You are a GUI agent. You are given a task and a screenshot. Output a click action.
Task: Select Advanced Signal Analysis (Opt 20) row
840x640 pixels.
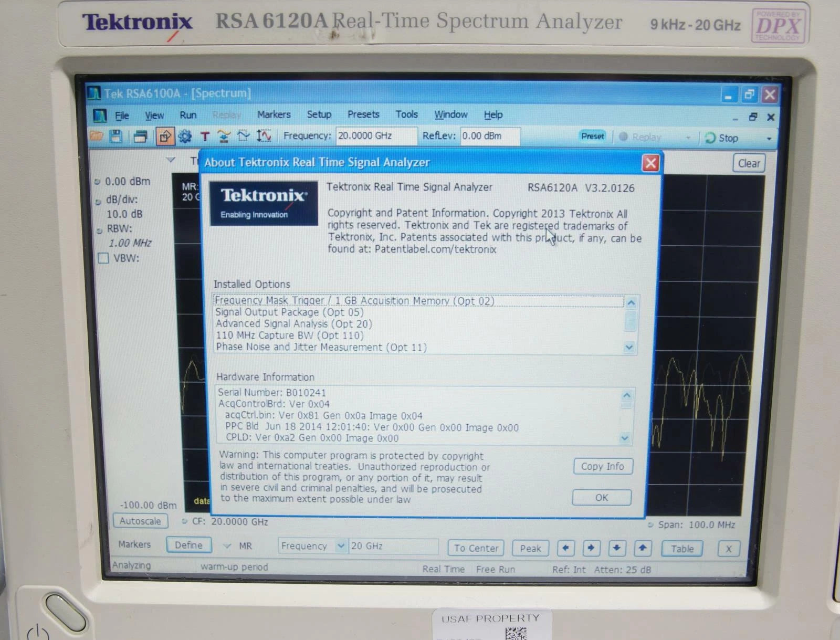point(418,324)
